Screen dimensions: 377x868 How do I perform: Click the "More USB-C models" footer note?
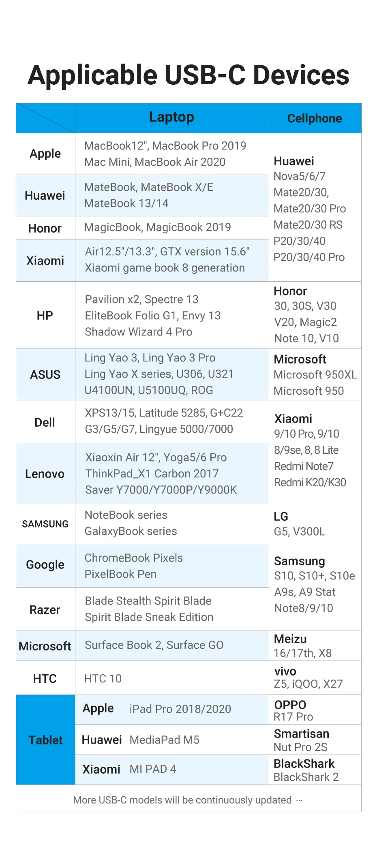(182, 800)
